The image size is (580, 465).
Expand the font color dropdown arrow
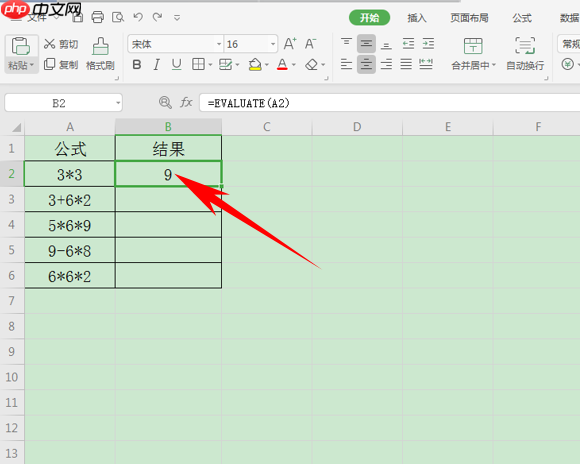[294, 65]
